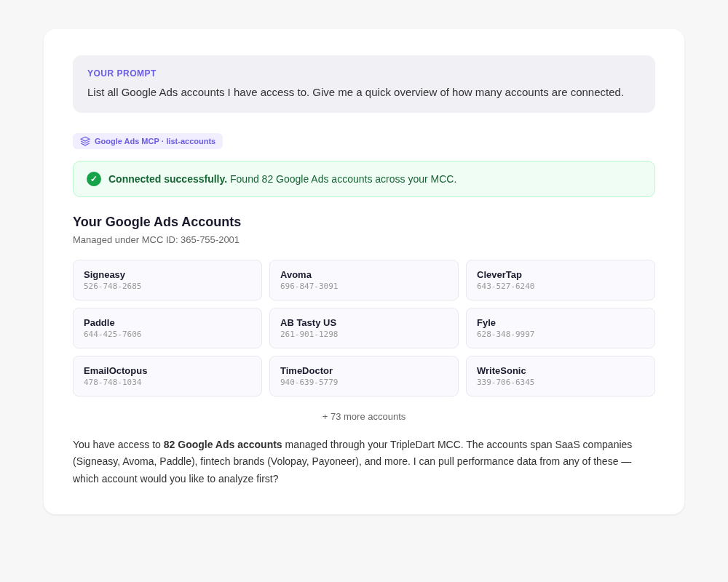Expand the 73 more accounts list

364,417
